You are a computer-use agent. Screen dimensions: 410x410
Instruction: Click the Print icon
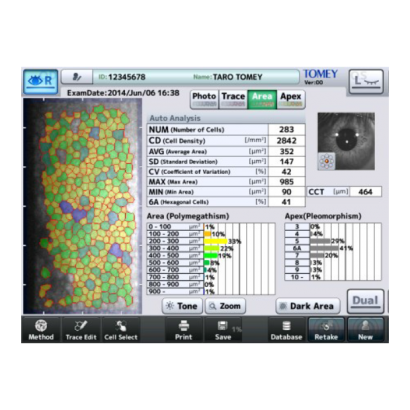pyautogui.click(x=184, y=330)
